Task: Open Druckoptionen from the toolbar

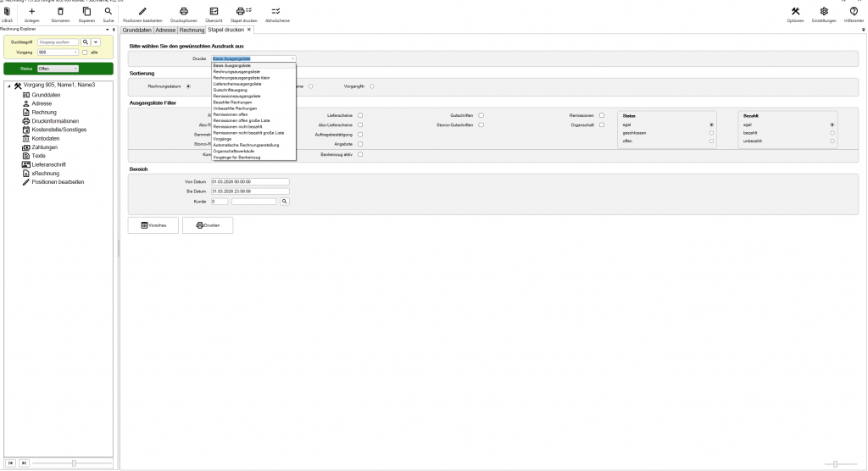Action: coord(183,11)
